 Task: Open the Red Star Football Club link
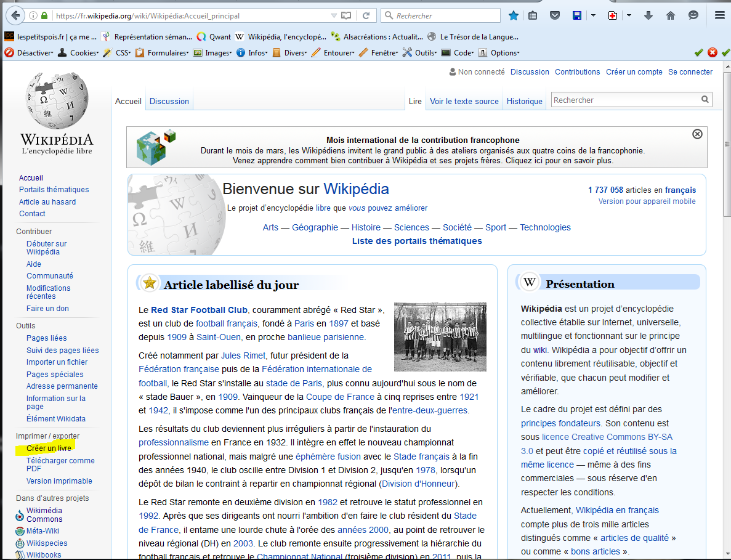pyautogui.click(x=199, y=310)
